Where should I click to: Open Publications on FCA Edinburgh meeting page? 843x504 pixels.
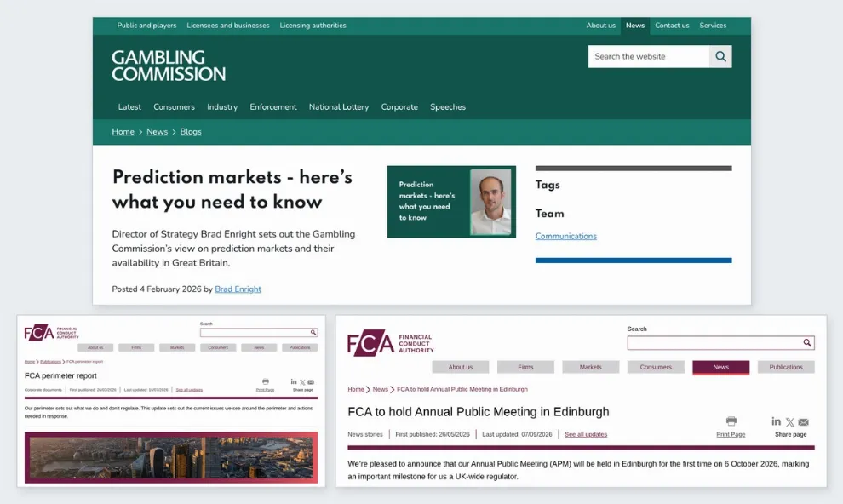785,367
